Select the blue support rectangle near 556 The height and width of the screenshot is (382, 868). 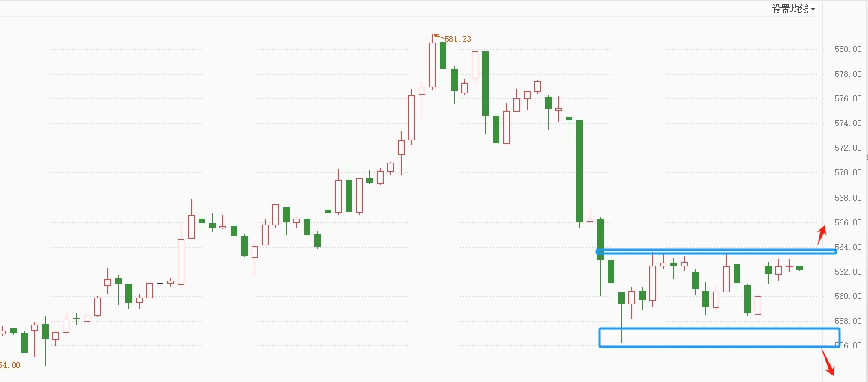point(719,338)
